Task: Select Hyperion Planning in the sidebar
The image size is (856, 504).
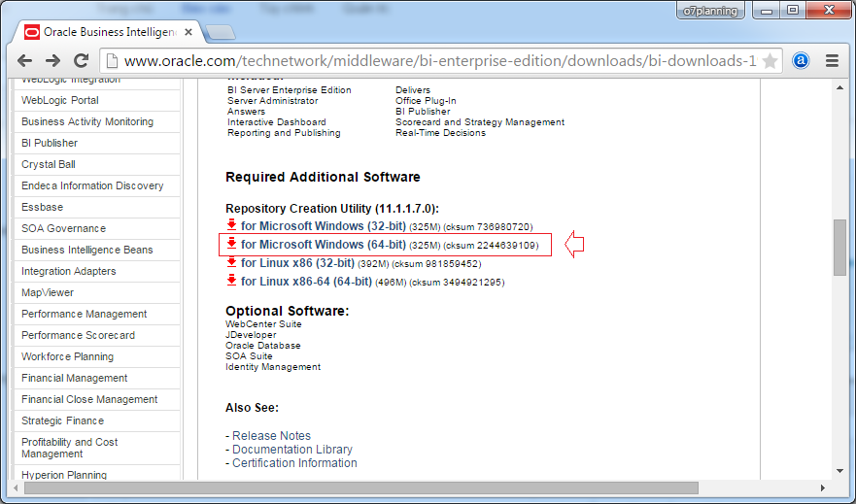Action: pos(97,474)
